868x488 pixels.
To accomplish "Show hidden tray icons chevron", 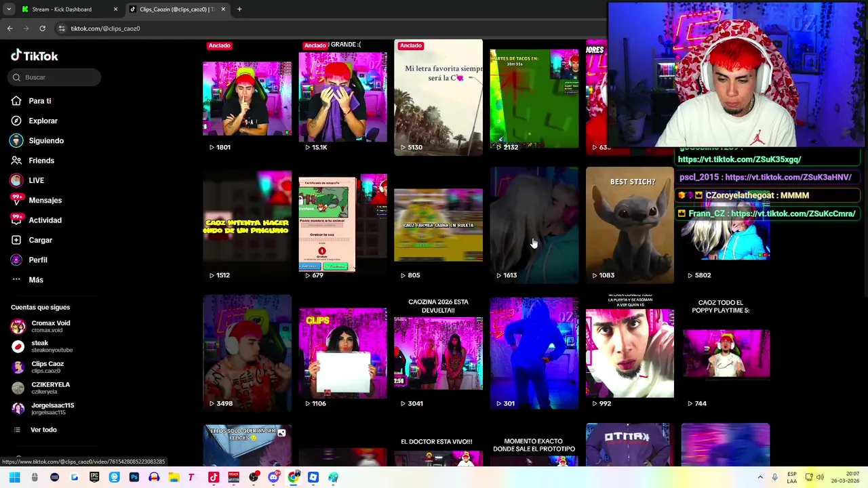I will point(759,477).
